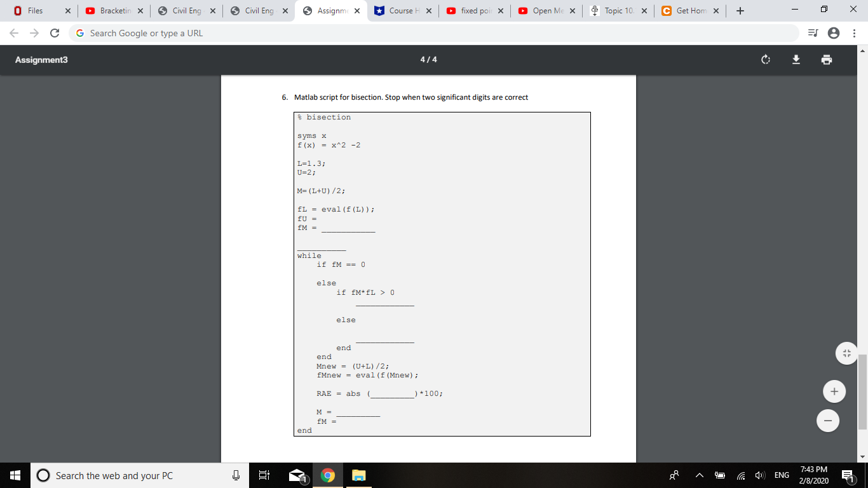The image size is (868, 488).
Task: Rotate the PDF page clockwise
Action: pos(765,59)
